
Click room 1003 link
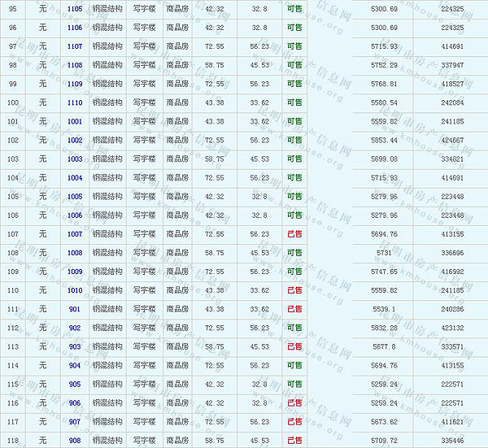click(x=75, y=159)
